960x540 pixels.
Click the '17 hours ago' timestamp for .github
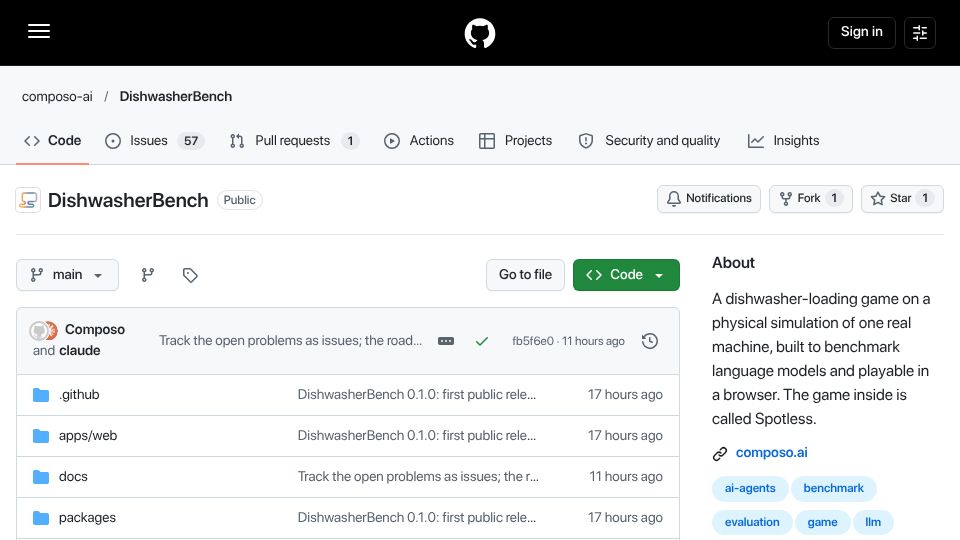tap(625, 395)
